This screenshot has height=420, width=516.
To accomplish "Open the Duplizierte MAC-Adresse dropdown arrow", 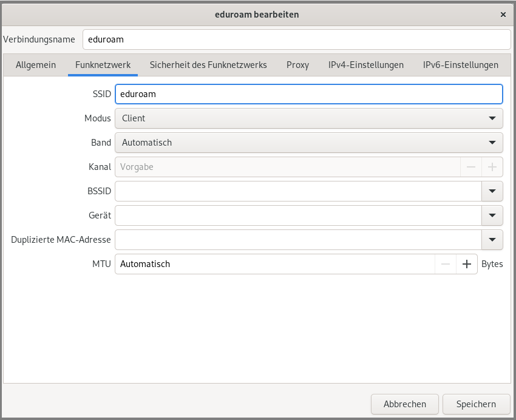I will point(492,240).
